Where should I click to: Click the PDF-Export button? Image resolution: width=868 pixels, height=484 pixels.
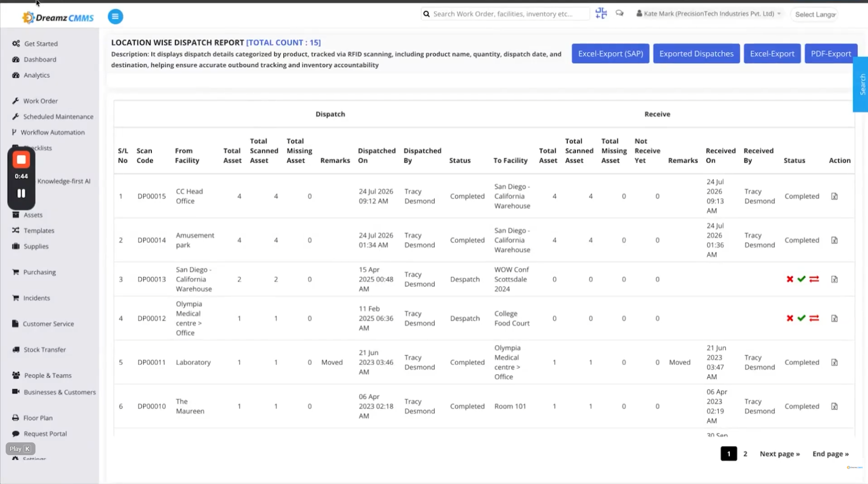[831, 53]
